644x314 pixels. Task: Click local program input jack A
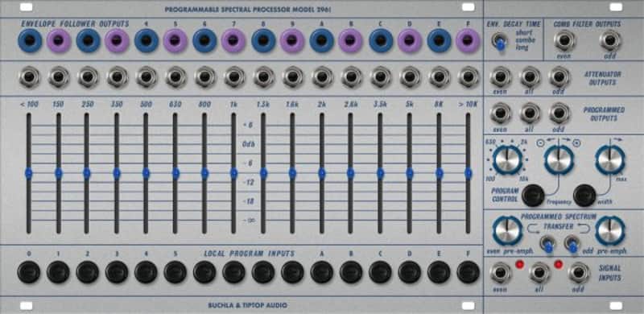[x=321, y=272]
